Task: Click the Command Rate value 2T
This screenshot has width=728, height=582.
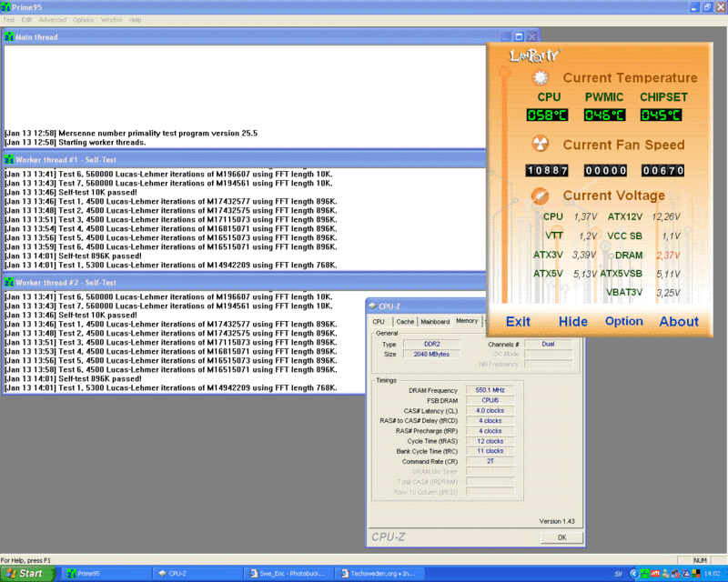Action: tap(490, 461)
